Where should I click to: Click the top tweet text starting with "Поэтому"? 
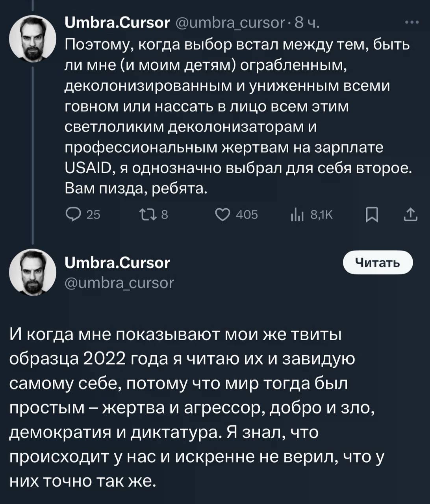pyautogui.click(x=236, y=116)
